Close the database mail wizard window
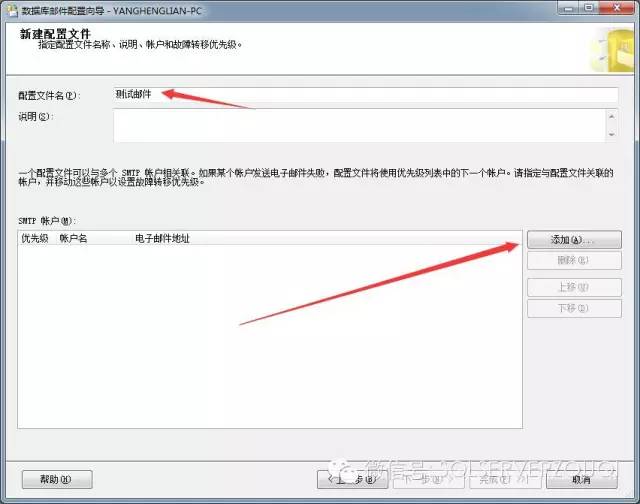This screenshot has width=640, height=504. pos(617,8)
